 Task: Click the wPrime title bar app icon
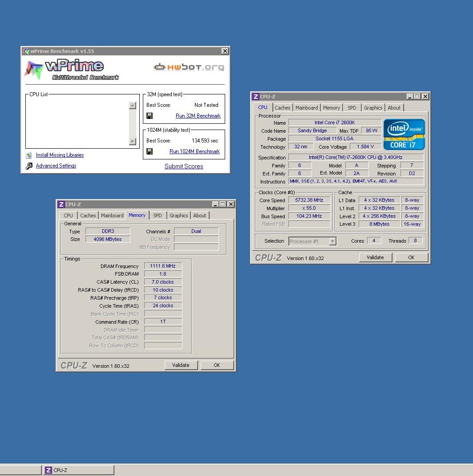point(26,51)
